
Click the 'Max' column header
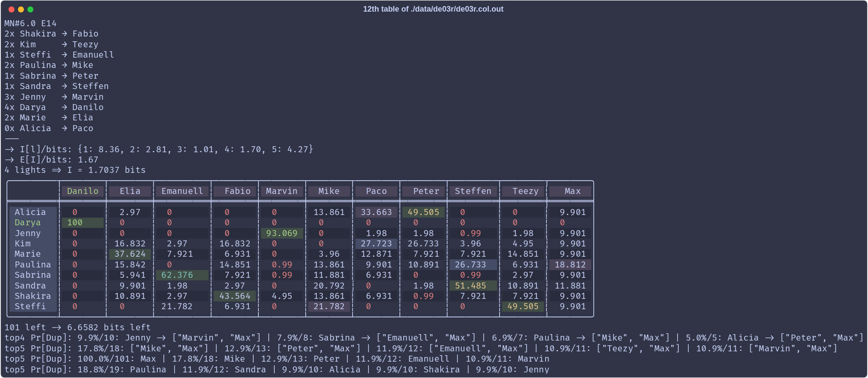coord(570,191)
